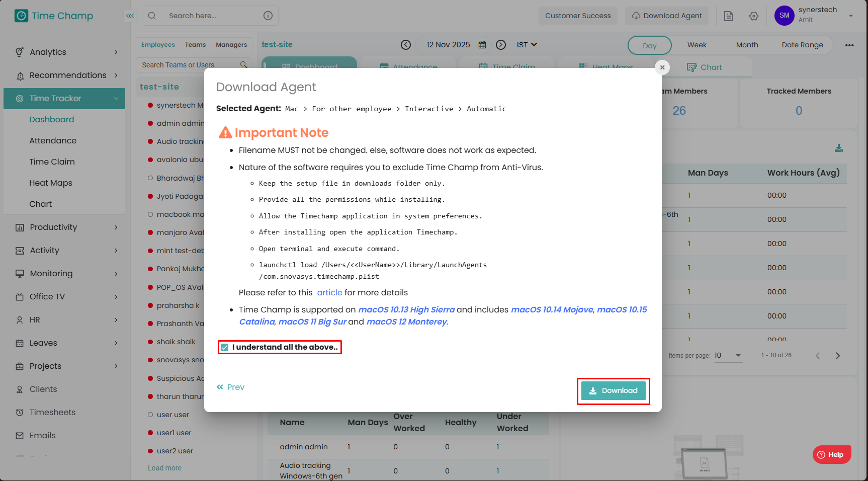Viewport: 868px width, 481px height.
Task: Click Download Agent button in header
Action: click(x=667, y=16)
